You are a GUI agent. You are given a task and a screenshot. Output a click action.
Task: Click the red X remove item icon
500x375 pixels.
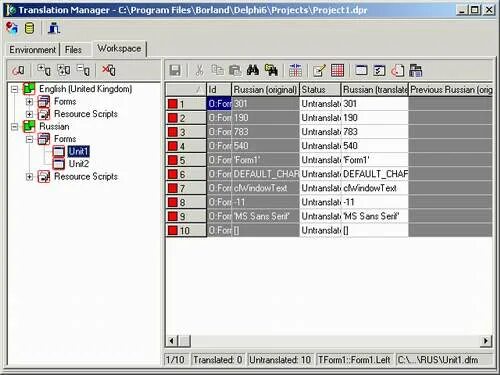[109, 70]
